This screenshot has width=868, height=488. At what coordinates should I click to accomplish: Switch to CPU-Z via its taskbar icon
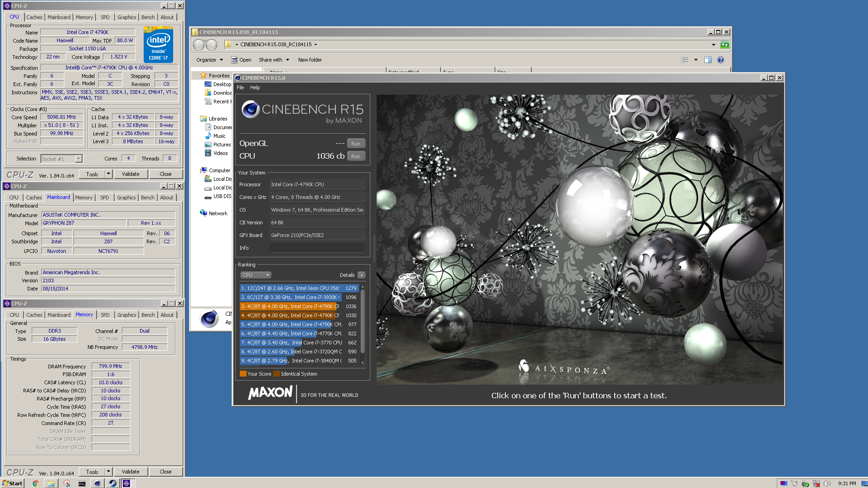click(127, 483)
